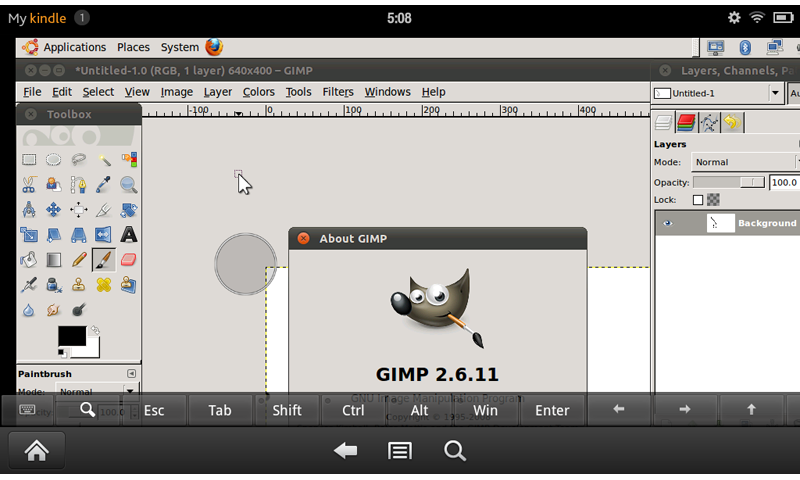Select the Crop tool

(x=104, y=210)
